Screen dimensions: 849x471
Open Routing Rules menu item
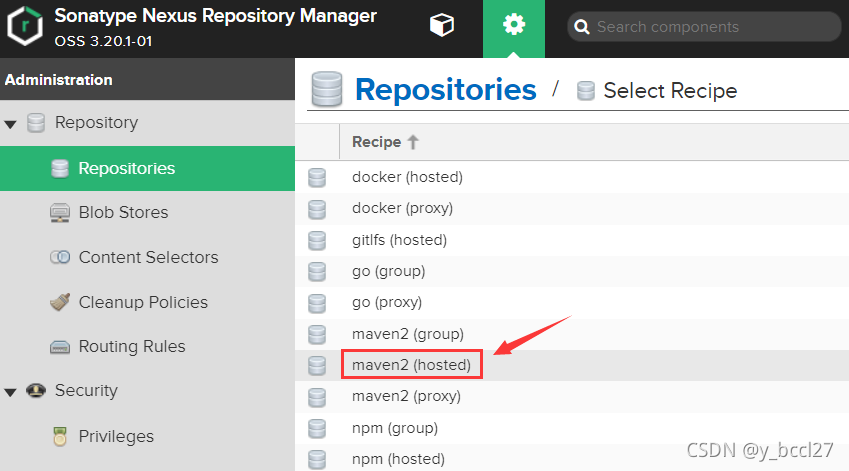coord(132,346)
